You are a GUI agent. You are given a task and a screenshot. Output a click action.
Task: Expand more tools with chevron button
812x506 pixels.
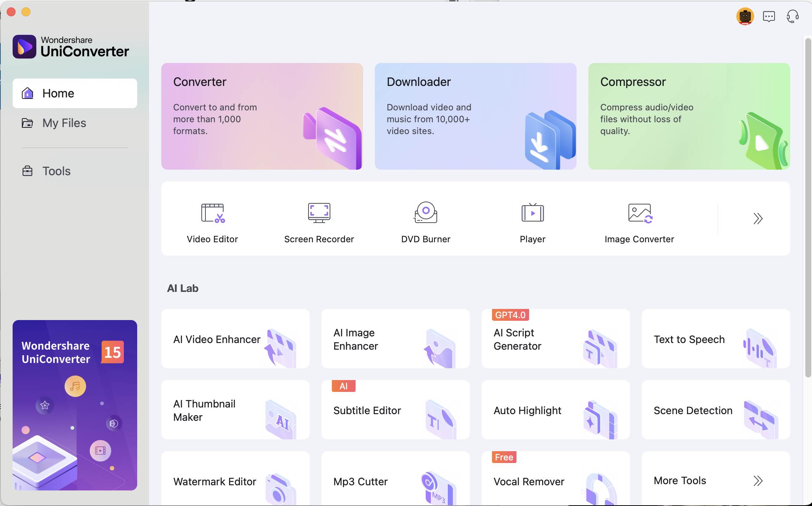click(x=758, y=219)
